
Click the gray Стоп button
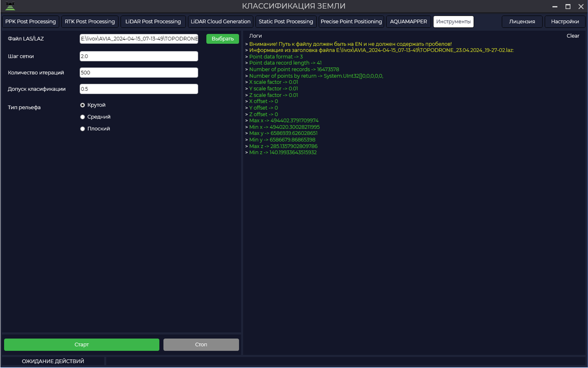pos(201,344)
